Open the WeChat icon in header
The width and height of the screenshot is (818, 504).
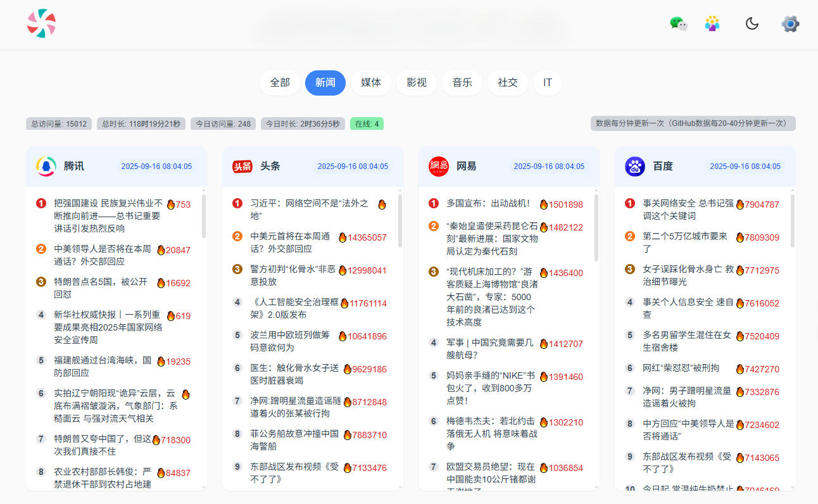coord(679,23)
